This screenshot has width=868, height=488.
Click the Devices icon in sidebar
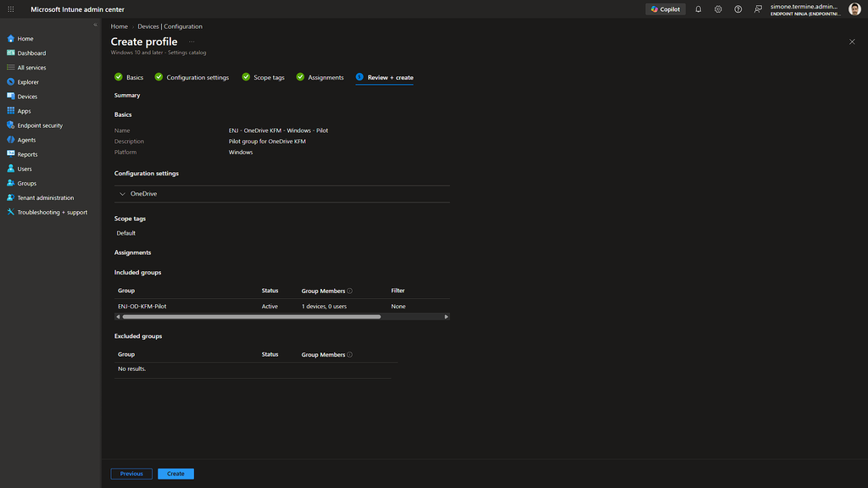[10, 97]
